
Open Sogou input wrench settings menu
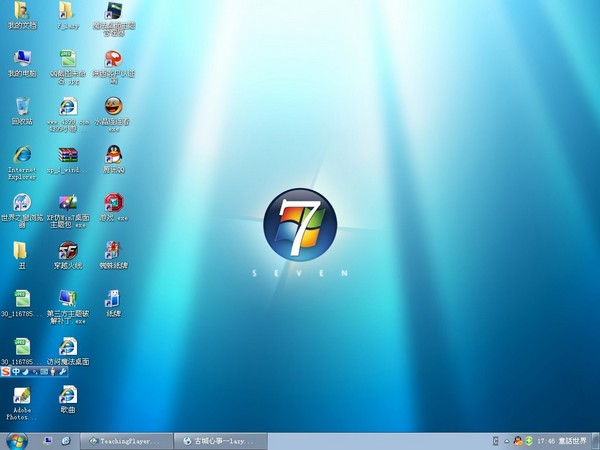click(x=63, y=372)
